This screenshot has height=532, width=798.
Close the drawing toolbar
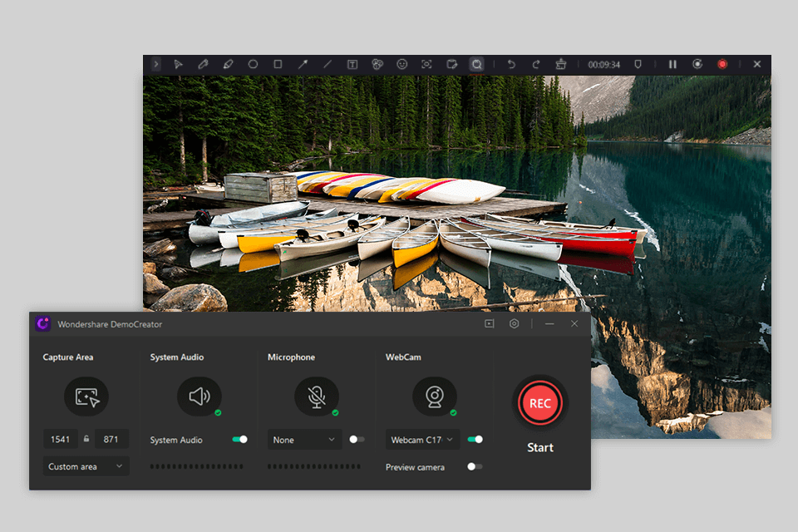click(x=757, y=65)
